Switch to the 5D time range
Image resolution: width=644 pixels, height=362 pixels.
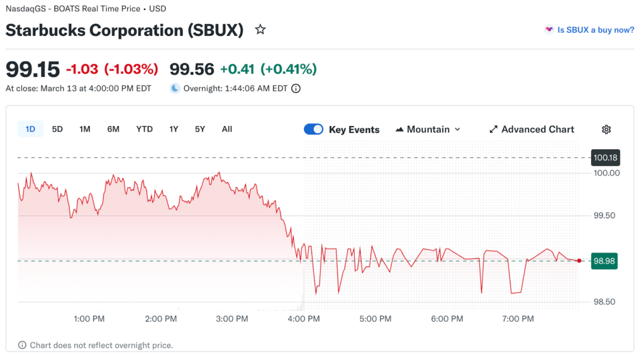57,129
